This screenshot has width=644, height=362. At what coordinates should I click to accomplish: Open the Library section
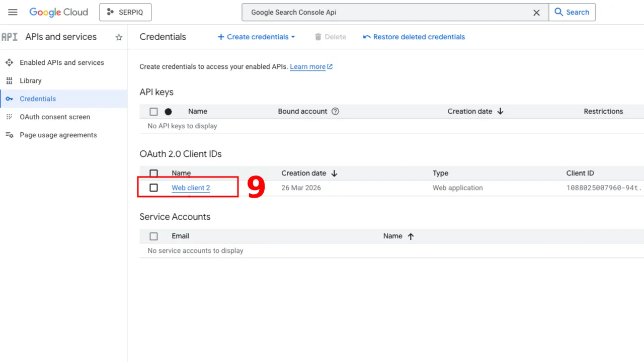[30, 81]
